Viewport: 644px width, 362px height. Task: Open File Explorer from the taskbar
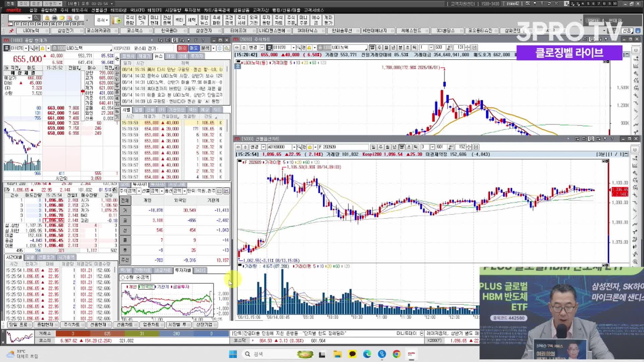337,354
